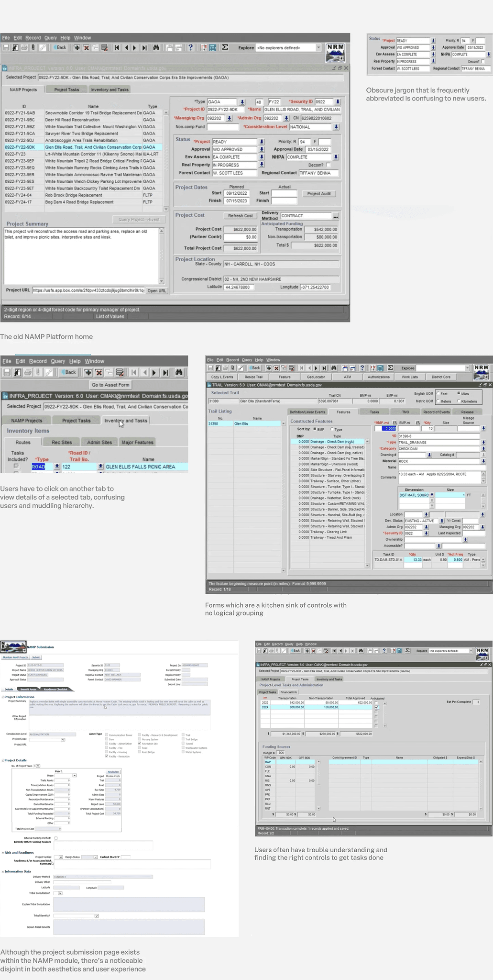Click Recalculate button in Project Details
The image size is (493, 980).
click(113, 772)
